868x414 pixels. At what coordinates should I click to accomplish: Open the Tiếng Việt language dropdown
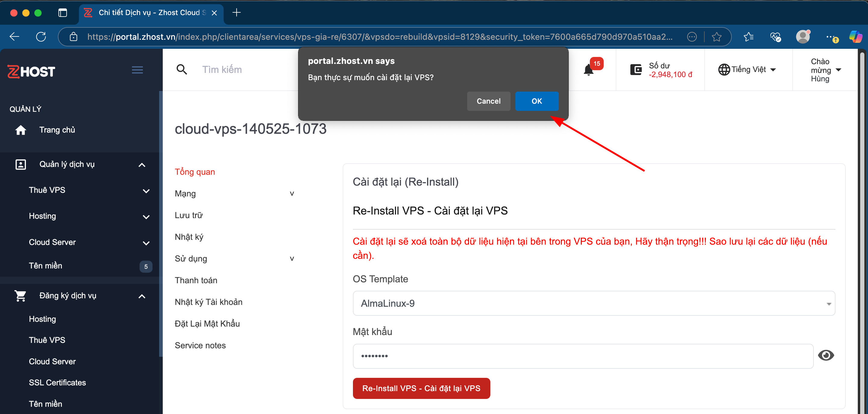pyautogui.click(x=748, y=69)
